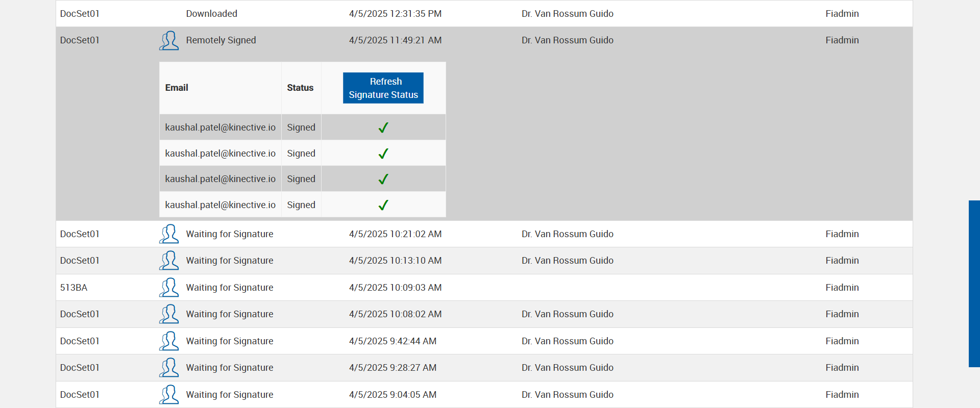The height and width of the screenshot is (408, 980).
Task: Click the Remotely Signed status label
Action: pyautogui.click(x=221, y=40)
